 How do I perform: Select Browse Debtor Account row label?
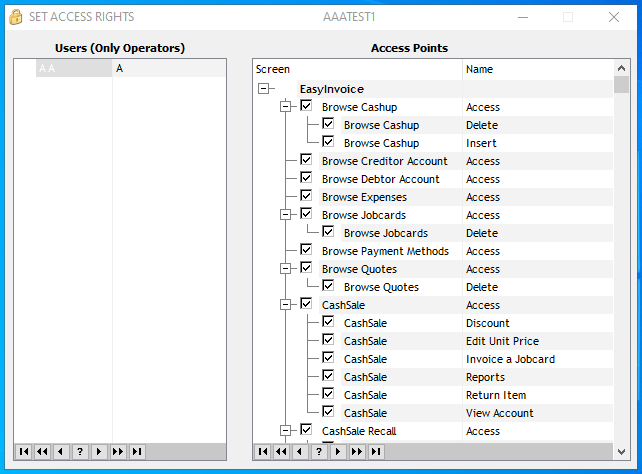[x=380, y=179]
